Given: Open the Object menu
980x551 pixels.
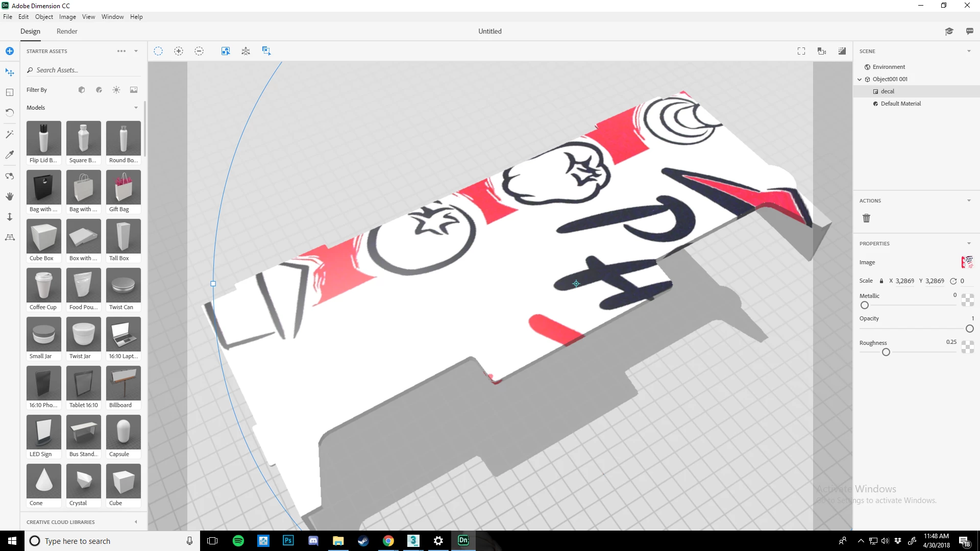Looking at the screenshot, I should pos(44,17).
